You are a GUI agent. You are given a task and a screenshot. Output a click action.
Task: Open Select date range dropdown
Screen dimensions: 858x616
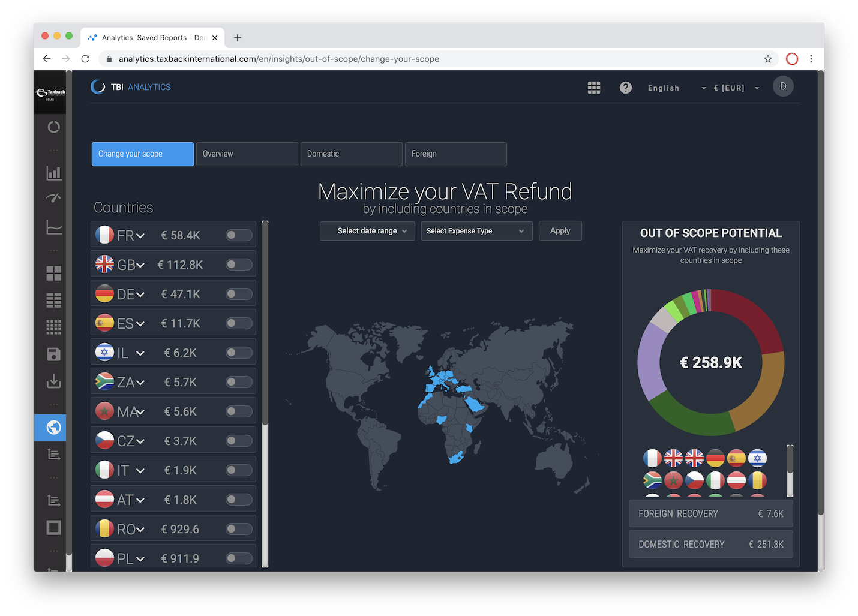pyautogui.click(x=367, y=231)
